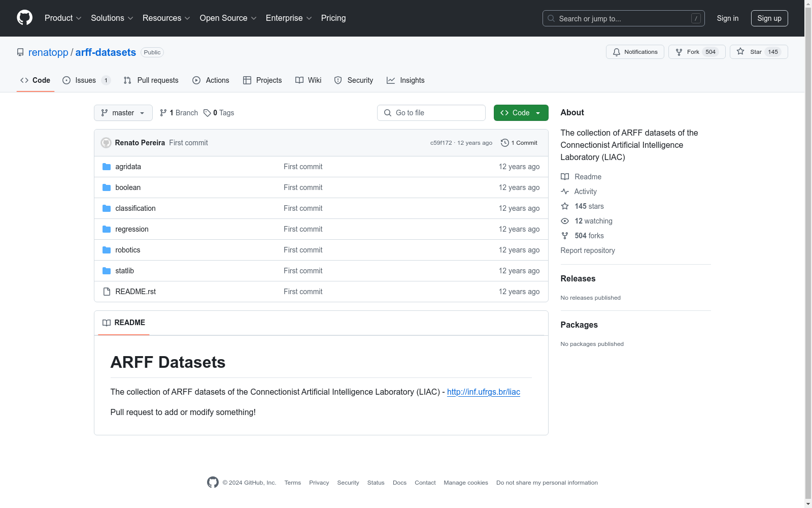Click the bell icon in Notifications button
The height and width of the screenshot is (508, 812).
coord(617,52)
